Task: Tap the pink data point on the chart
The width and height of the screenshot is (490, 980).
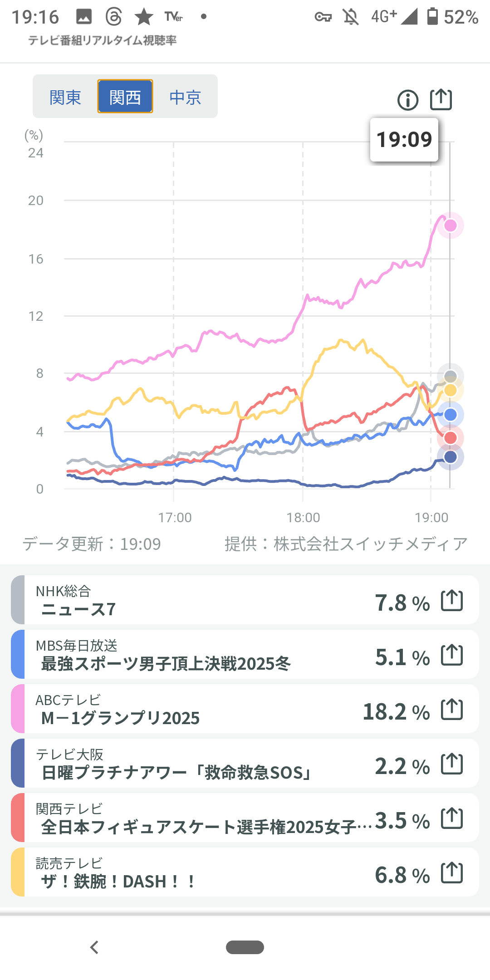Action: [450, 225]
